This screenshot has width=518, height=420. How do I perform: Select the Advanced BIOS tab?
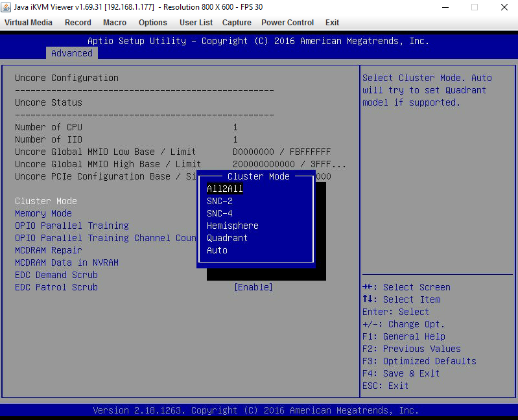[x=72, y=53]
